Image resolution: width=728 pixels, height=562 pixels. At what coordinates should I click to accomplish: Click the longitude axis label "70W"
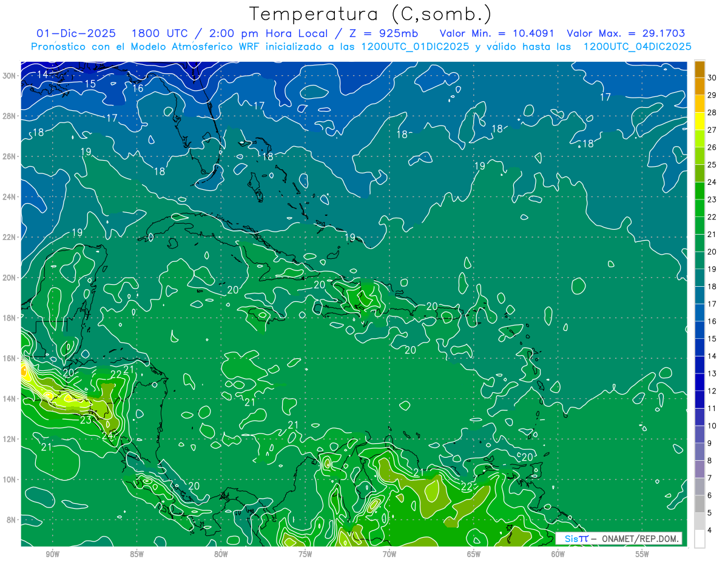[x=389, y=554]
